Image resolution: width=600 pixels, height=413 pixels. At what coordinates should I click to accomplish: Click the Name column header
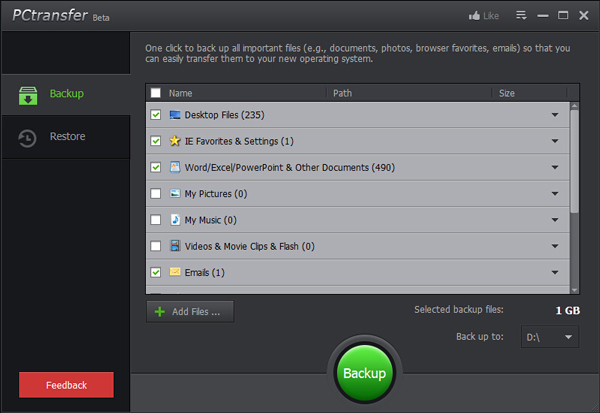coord(181,93)
